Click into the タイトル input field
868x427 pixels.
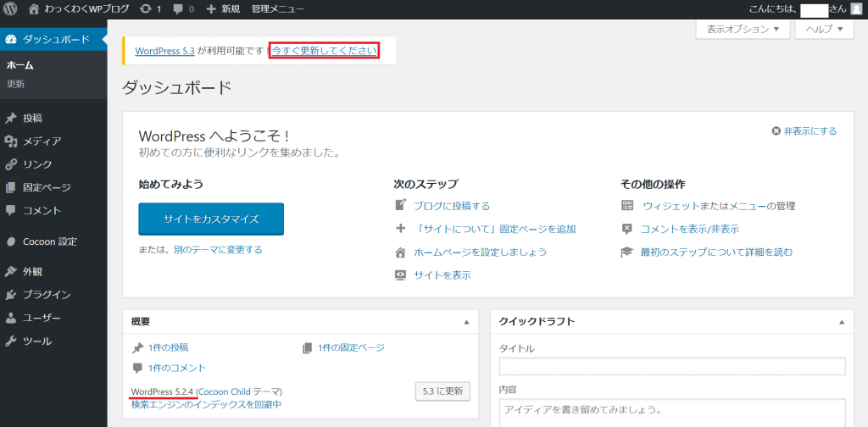[x=672, y=366]
